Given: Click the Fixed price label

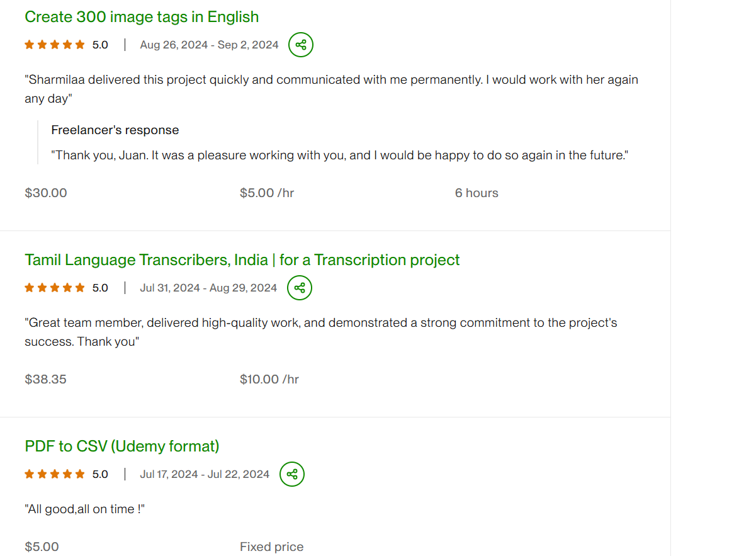Looking at the screenshot, I should (271, 547).
